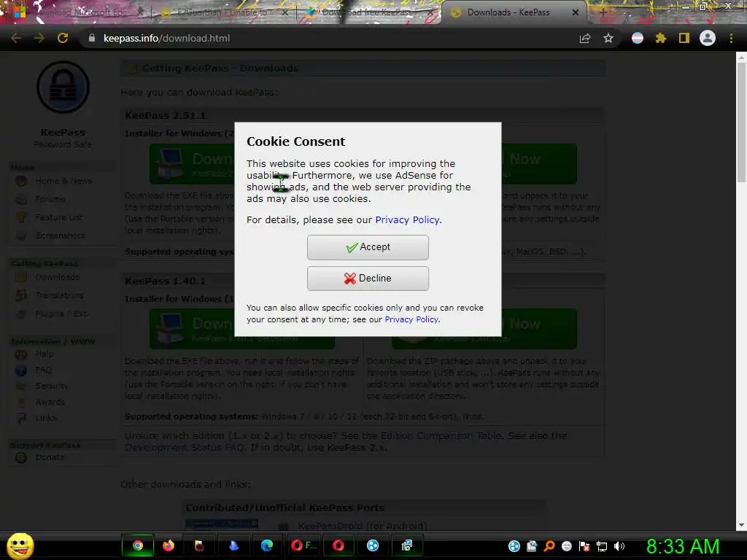Open a new browser tab
Image resolution: width=747 pixels, height=560 pixels.
pyautogui.click(x=603, y=12)
